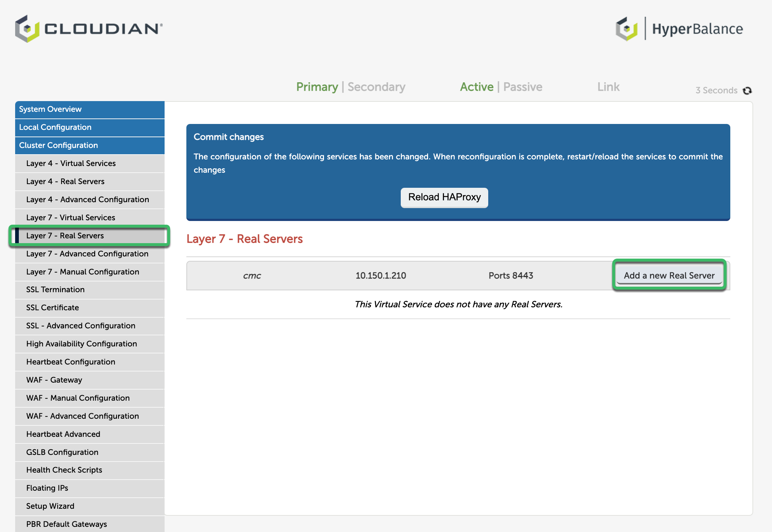Click the no Real Servers message
Viewport: 772px width, 532px height.
(x=458, y=304)
